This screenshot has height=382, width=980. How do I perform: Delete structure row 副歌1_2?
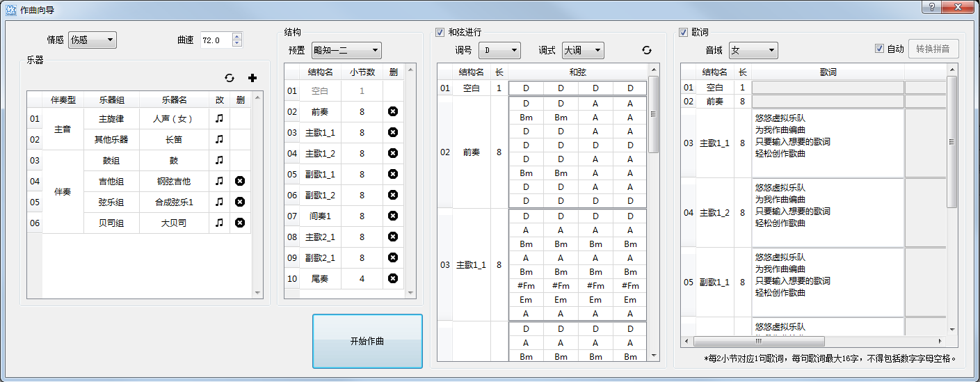(x=393, y=195)
